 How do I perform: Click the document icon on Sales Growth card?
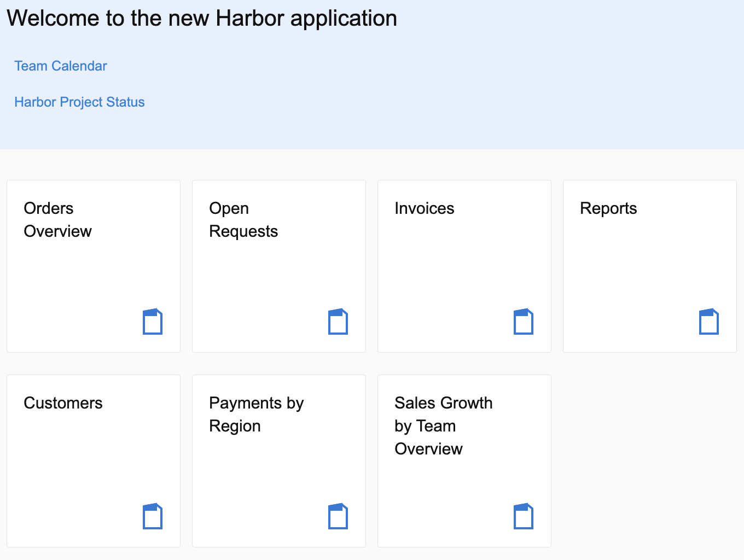pyautogui.click(x=524, y=516)
